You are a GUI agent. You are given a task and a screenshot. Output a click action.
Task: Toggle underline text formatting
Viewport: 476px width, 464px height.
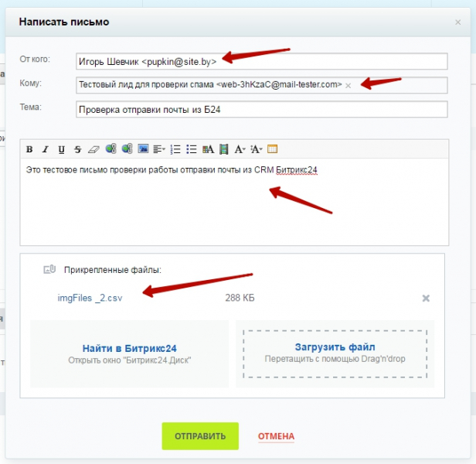tap(61, 149)
